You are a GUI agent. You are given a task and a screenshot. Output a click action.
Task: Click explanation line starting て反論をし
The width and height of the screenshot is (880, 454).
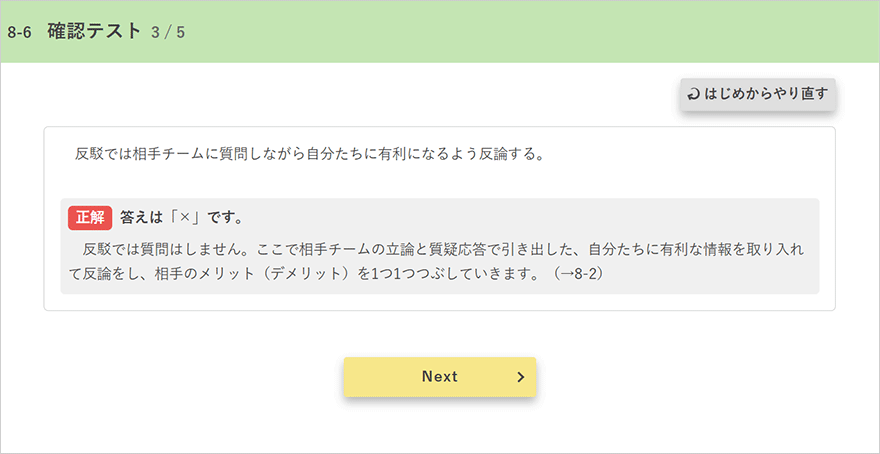337,275
